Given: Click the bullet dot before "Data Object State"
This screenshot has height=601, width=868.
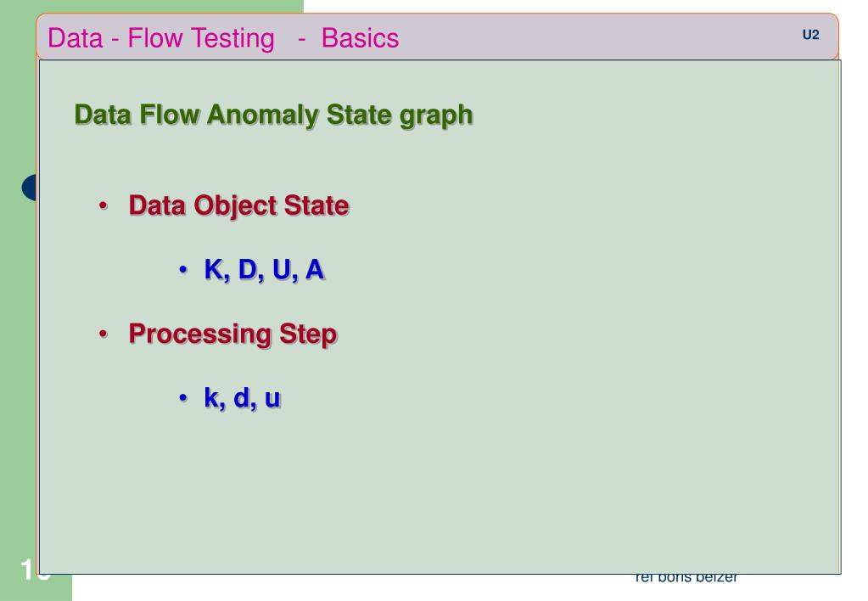Looking at the screenshot, I should [x=104, y=207].
